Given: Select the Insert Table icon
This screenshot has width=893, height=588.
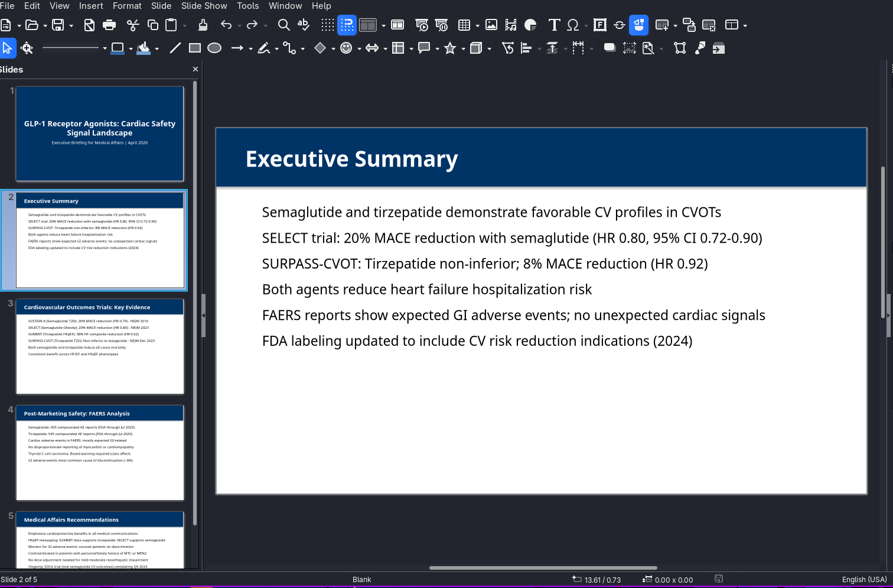Looking at the screenshot, I should [x=465, y=25].
